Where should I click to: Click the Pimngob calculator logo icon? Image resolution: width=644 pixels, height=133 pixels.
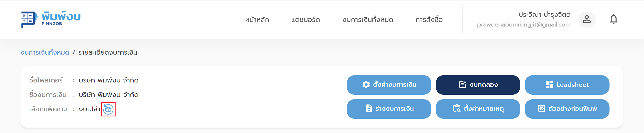click(x=29, y=19)
